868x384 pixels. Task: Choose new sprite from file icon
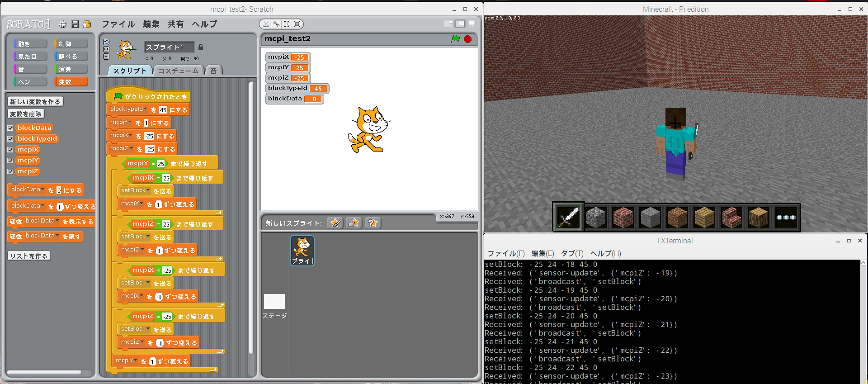point(354,223)
